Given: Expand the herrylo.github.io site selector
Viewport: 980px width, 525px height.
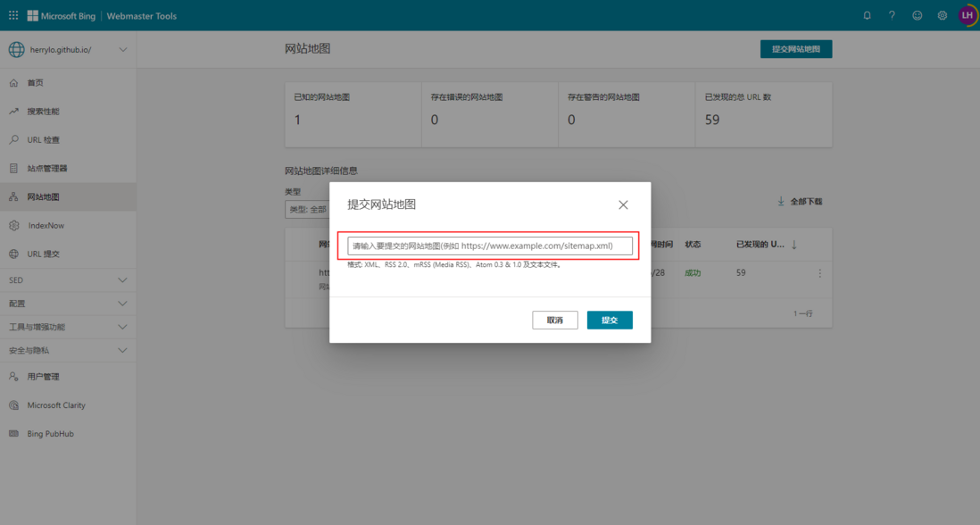Looking at the screenshot, I should pyautogui.click(x=122, y=50).
